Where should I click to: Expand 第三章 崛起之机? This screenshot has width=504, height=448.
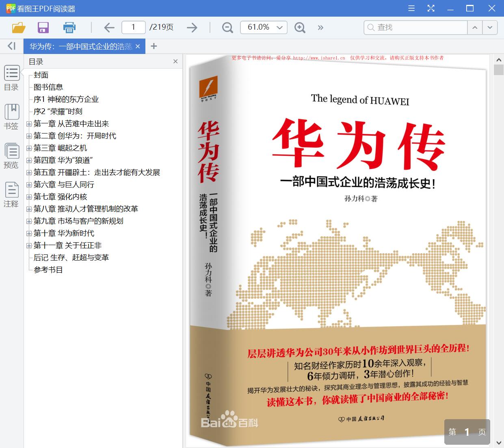(x=29, y=148)
